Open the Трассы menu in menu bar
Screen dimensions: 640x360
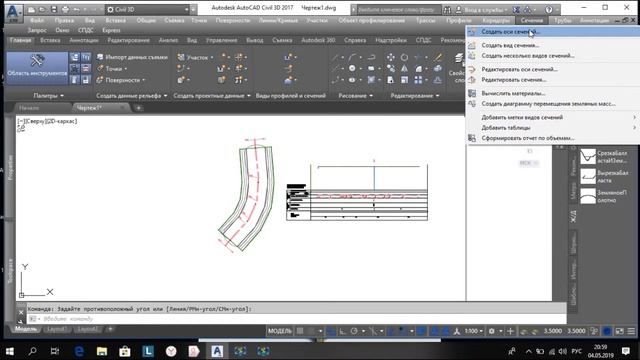425,20
